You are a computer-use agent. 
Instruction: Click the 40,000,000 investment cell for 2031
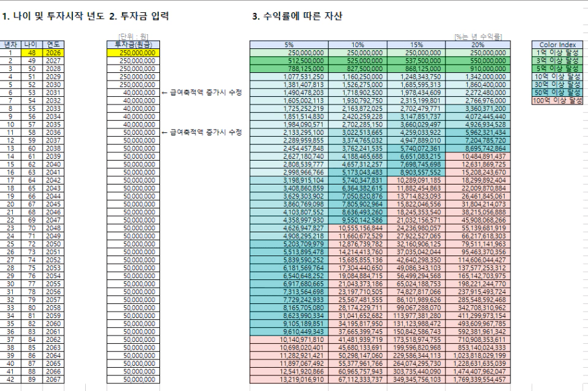[x=134, y=93]
